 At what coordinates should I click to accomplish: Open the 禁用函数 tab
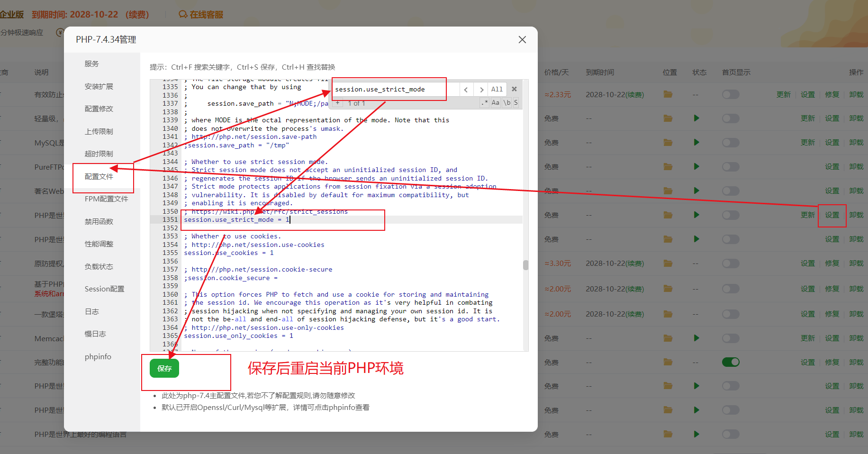99,221
